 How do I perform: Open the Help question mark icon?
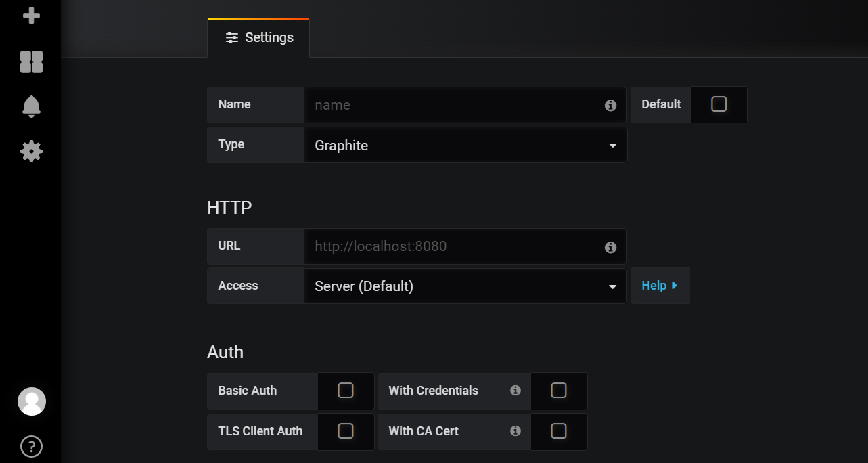(31, 446)
